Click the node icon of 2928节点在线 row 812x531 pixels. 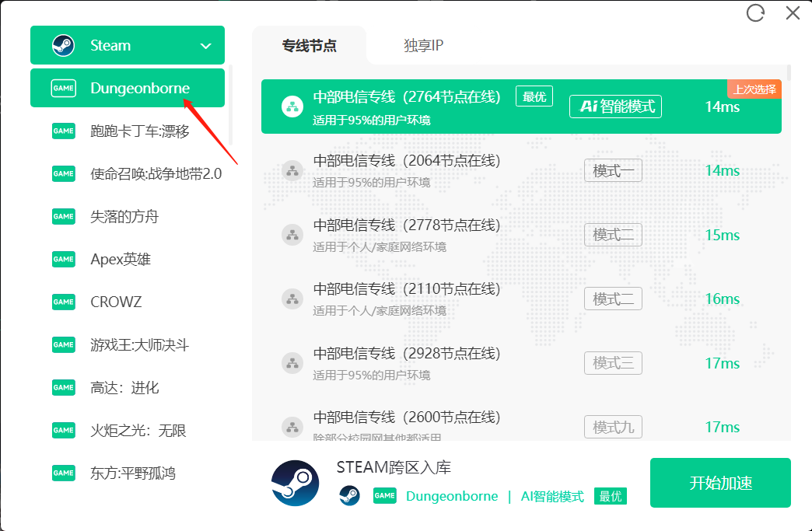(x=292, y=362)
